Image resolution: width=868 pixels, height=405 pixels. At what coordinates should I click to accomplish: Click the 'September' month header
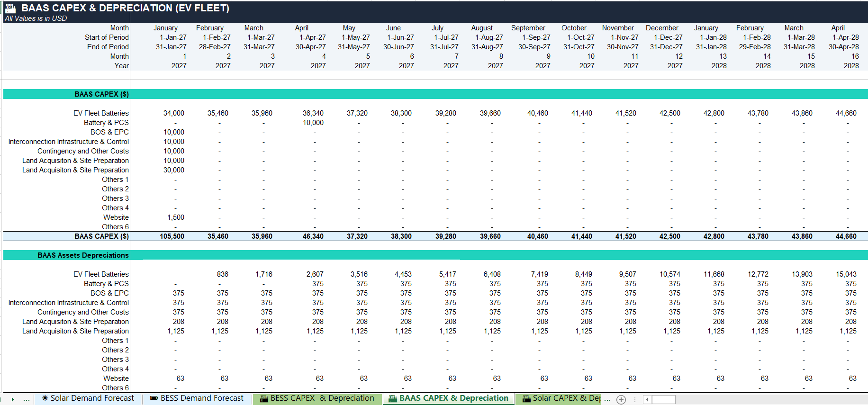(528, 28)
